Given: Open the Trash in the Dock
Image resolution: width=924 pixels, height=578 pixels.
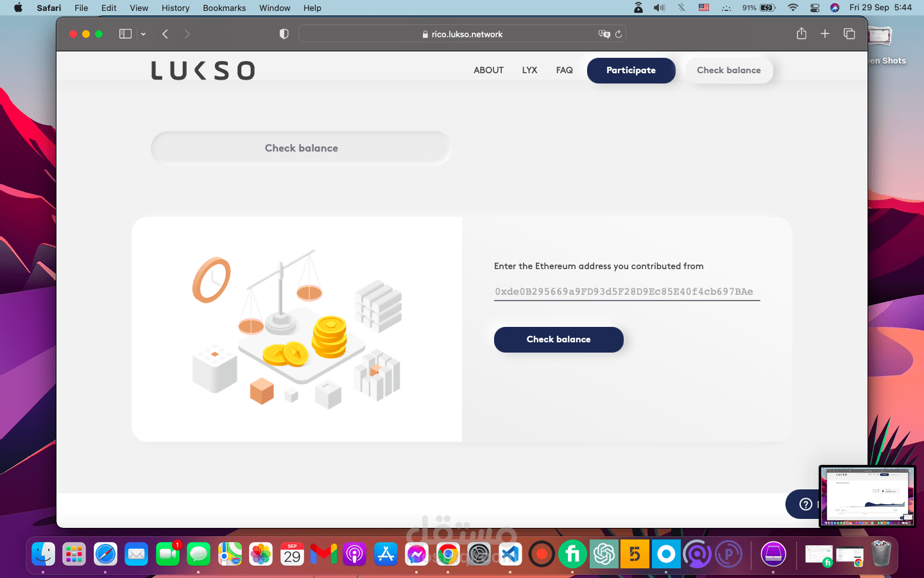Looking at the screenshot, I should click(x=882, y=554).
